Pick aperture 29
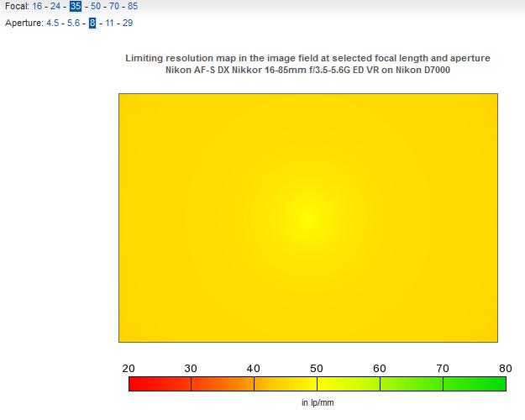 click(x=128, y=23)
